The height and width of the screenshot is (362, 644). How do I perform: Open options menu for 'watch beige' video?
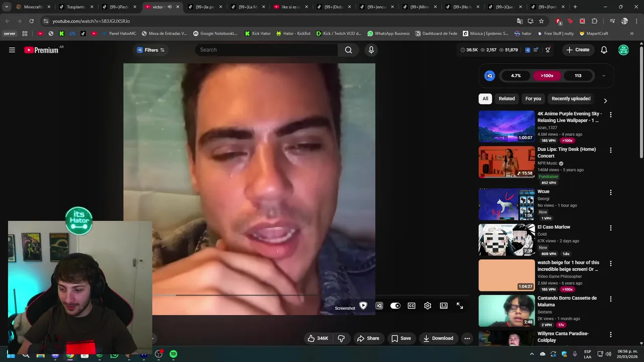(611, 263)
